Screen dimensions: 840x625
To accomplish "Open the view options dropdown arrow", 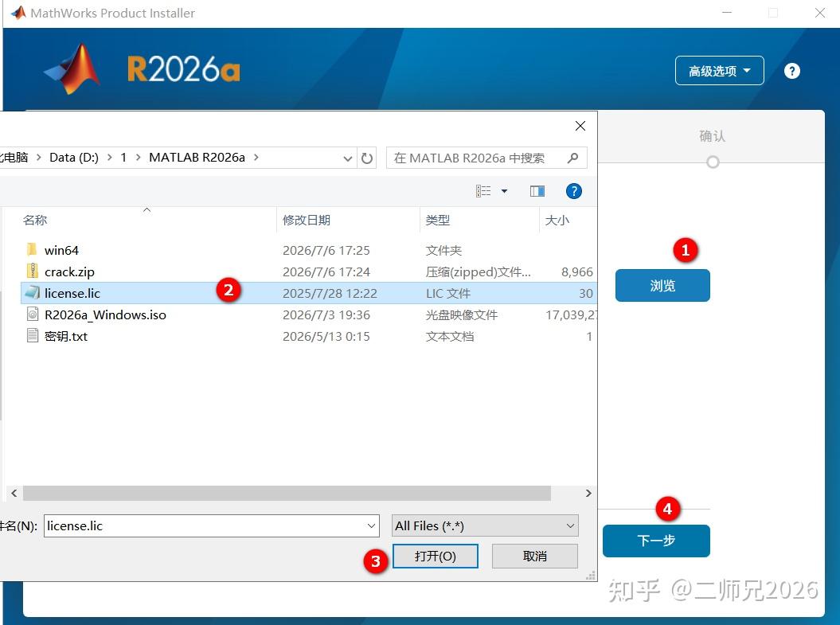I will (504, 191).
